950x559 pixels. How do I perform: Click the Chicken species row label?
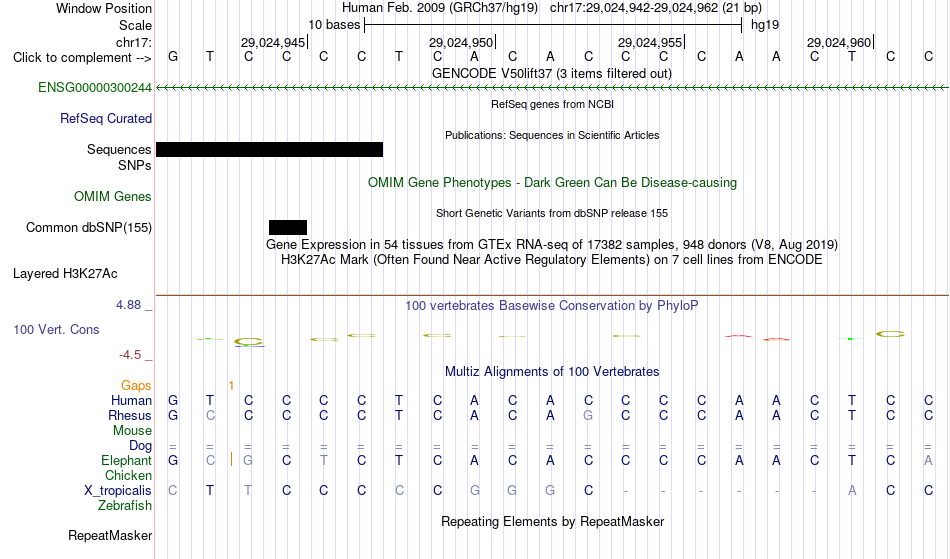(x=128, y=475)
